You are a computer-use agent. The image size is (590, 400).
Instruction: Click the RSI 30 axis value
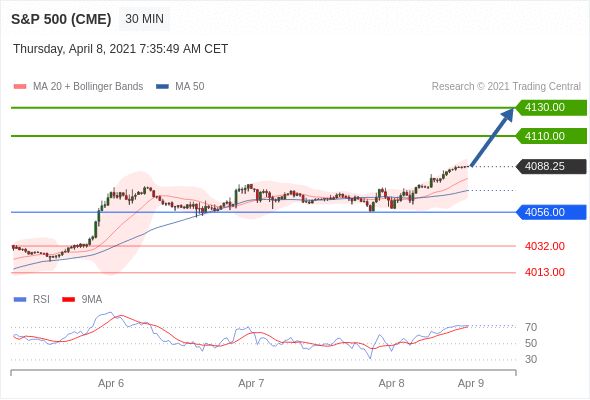coord(531,359)
